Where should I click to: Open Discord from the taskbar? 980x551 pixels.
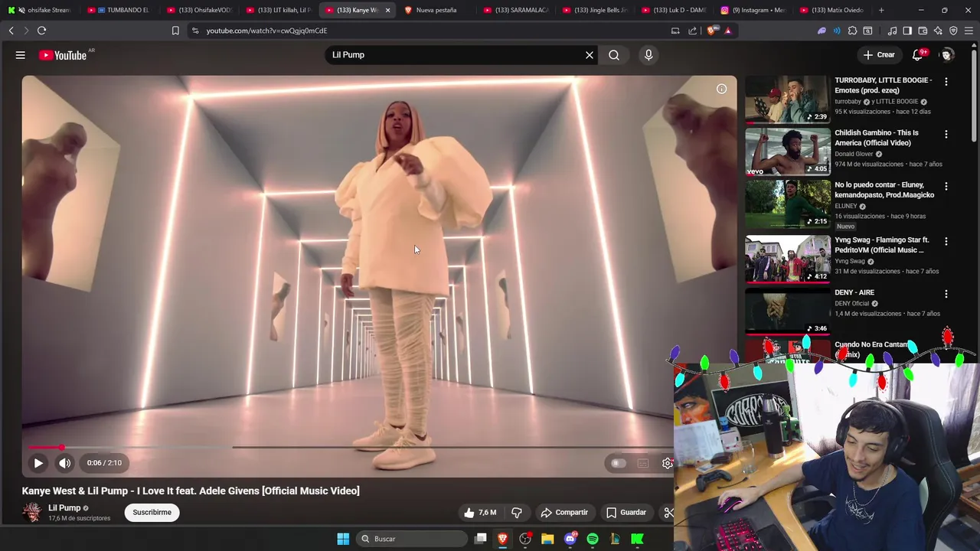click(x=570, y=539)
